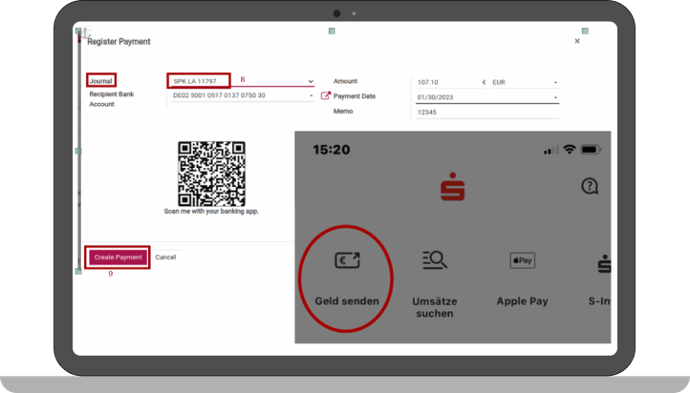
Task: Open Umsätze suchen search icon
Action: coord(434,260)
